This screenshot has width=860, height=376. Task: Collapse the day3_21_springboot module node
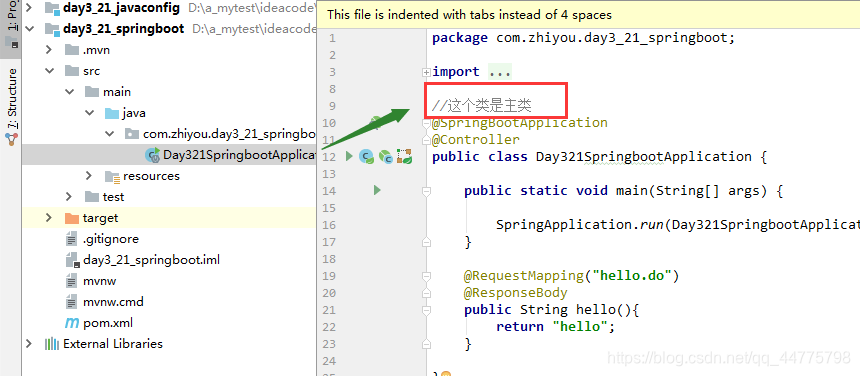click(x=29, y=29)
